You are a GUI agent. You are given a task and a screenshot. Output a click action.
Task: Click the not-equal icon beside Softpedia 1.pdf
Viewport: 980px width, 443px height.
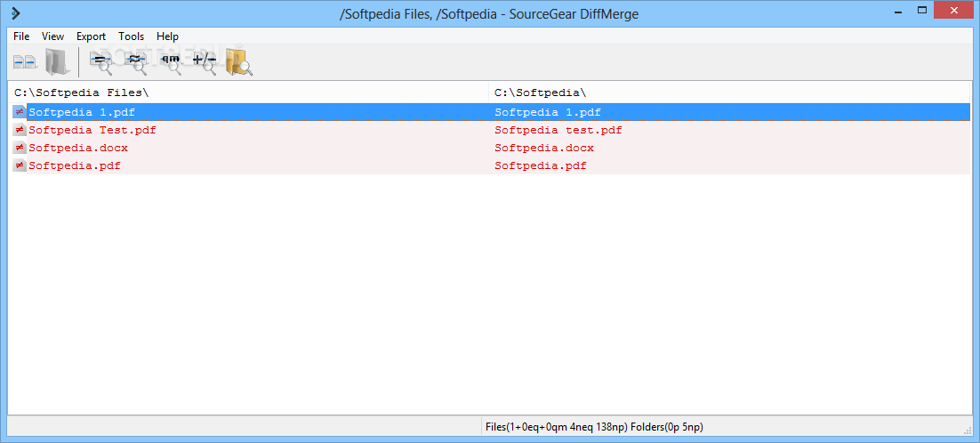point(20,112)
